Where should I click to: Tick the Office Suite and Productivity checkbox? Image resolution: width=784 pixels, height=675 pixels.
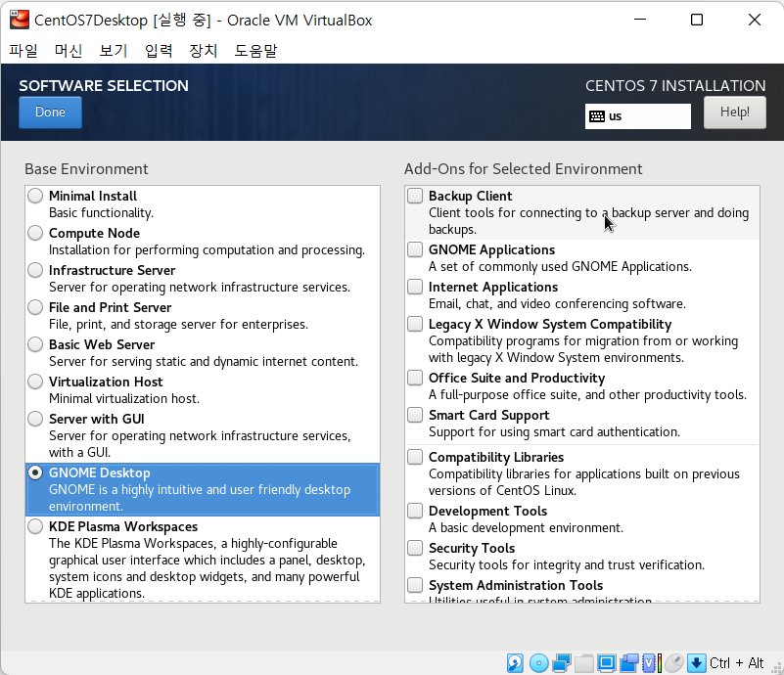[415, 378]
